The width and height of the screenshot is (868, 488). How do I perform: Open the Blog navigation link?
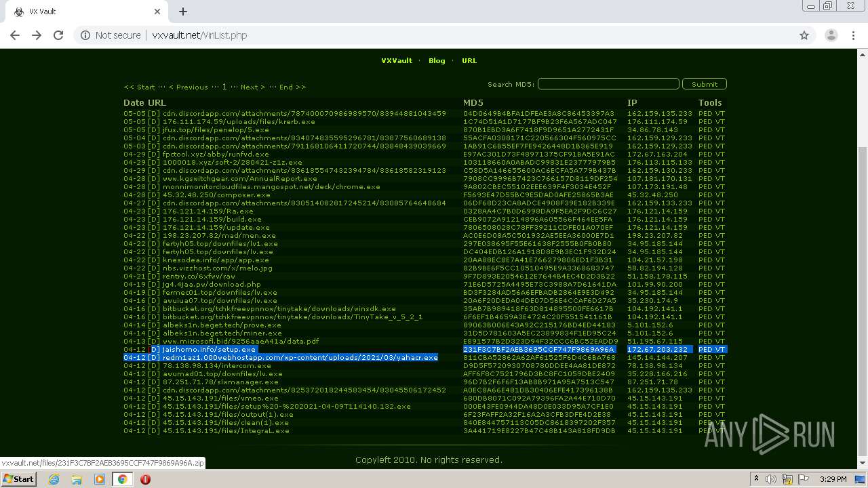coord(437,60)
